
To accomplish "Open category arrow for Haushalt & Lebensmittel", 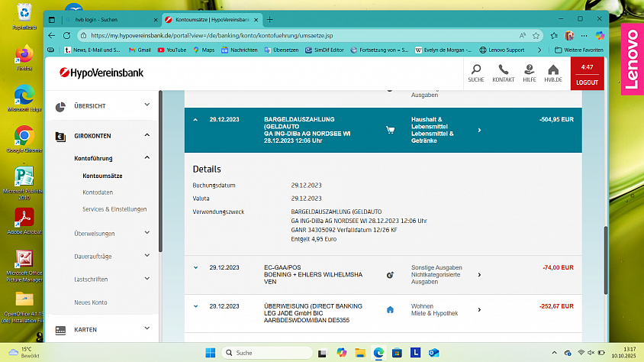I will 479,131.
